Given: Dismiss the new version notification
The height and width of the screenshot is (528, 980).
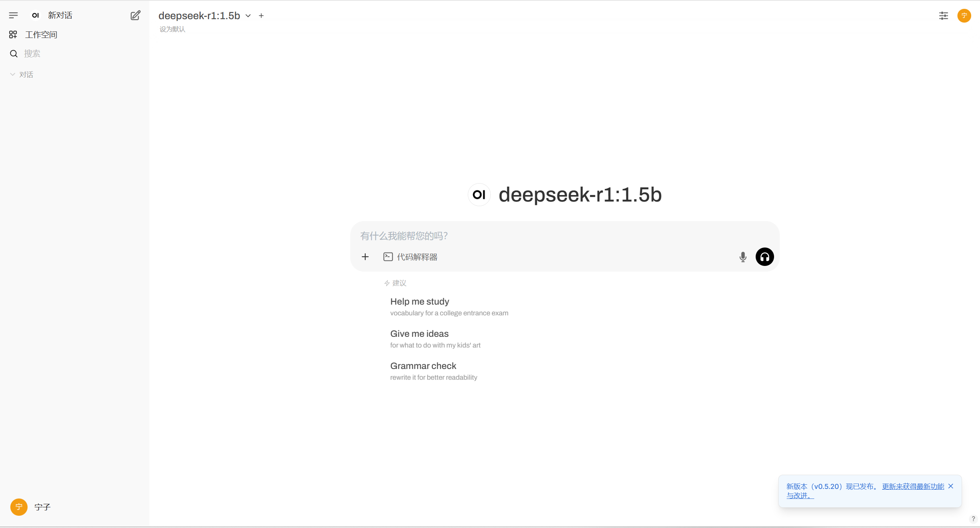Looking at the screenshot, I should (951, 486).
